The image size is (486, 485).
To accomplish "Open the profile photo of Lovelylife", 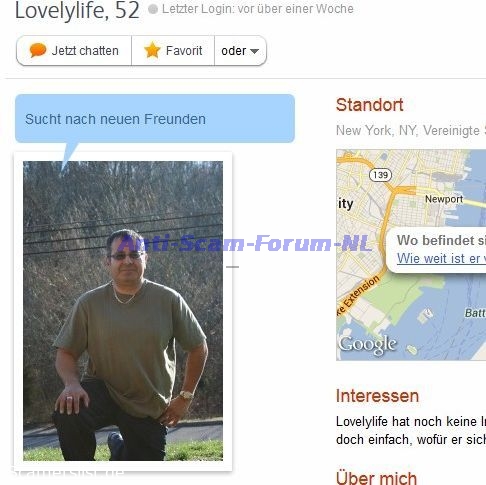I will tap(123, 311).
